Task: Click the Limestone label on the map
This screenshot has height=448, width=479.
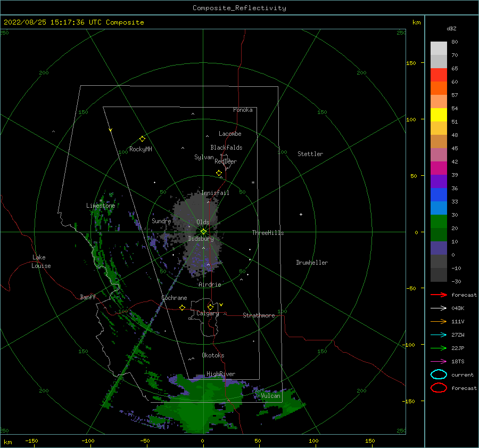Action: 101,206
